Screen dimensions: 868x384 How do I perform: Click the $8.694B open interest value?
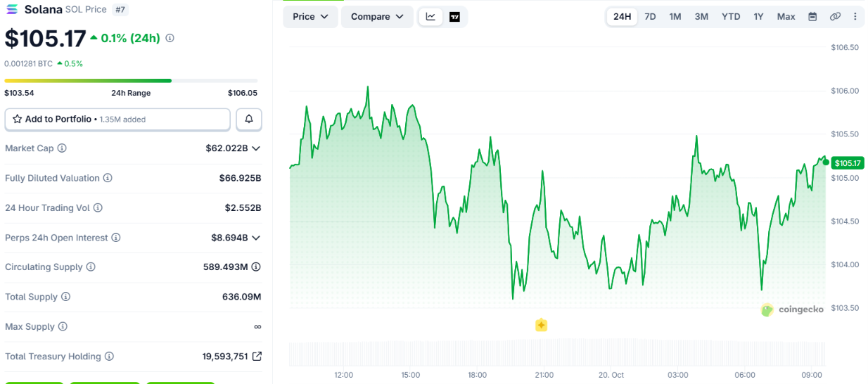click(229, 238)
